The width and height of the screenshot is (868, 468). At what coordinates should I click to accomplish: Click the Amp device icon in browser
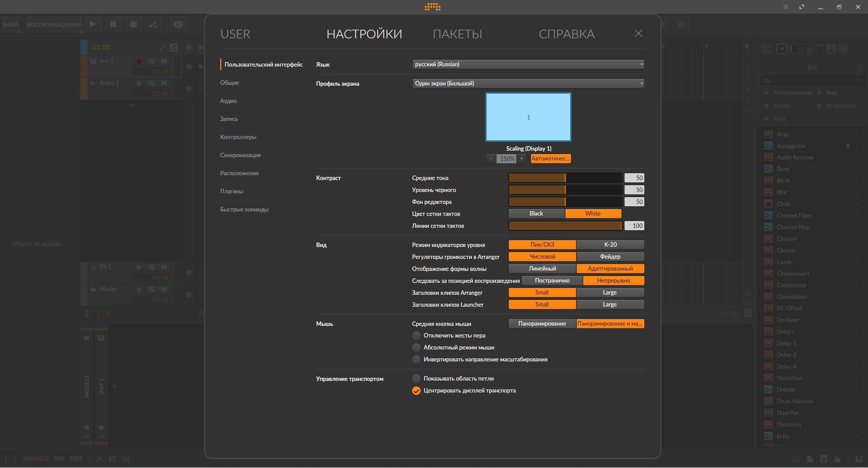pos(768,134)
